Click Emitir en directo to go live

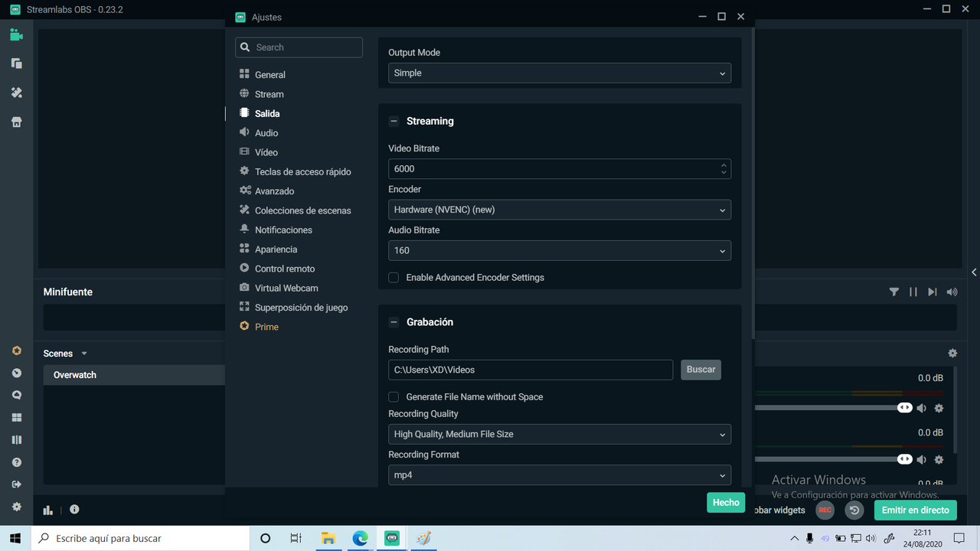pyautogui.click(x=915, y=510)
